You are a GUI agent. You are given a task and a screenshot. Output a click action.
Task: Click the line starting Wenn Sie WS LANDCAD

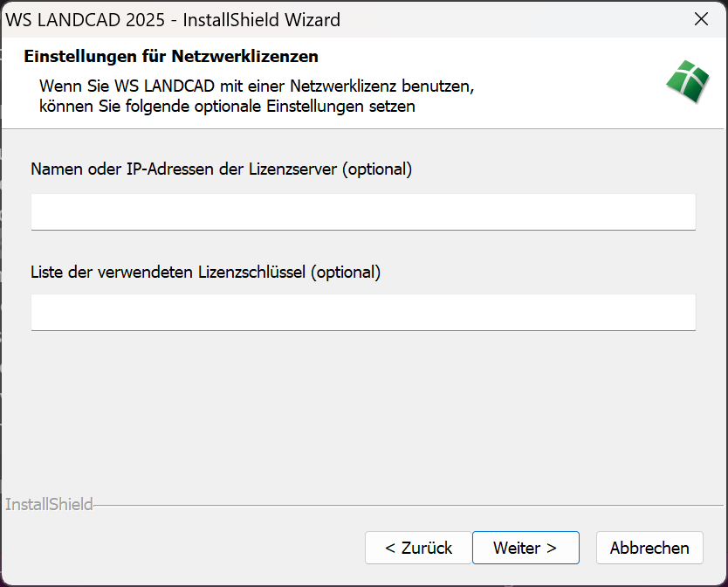point(257,87)
